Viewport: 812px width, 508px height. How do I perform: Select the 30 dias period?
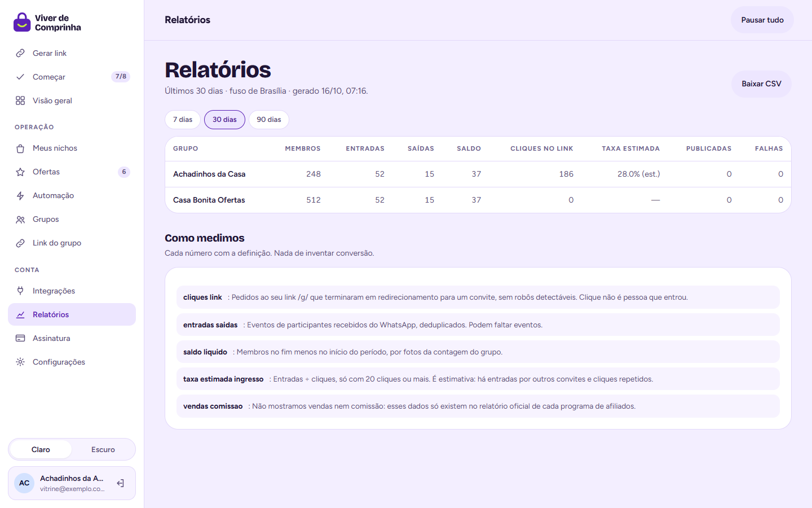point(224,120)
